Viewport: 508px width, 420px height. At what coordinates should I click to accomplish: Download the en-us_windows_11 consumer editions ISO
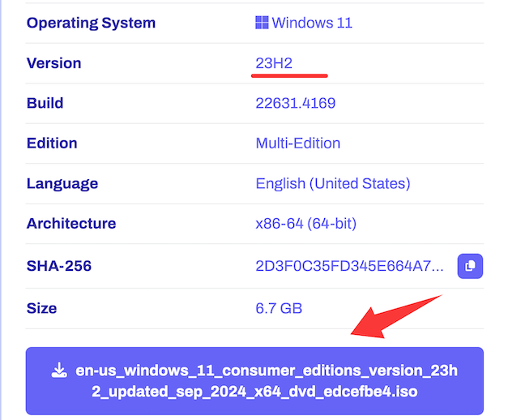(254, 381)
